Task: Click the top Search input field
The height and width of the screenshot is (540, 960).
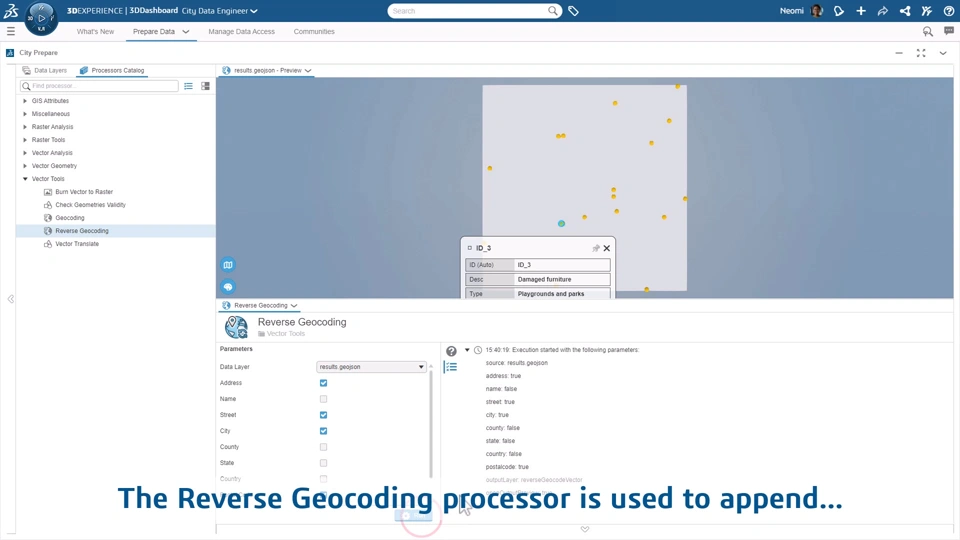Action: point(468,10)
